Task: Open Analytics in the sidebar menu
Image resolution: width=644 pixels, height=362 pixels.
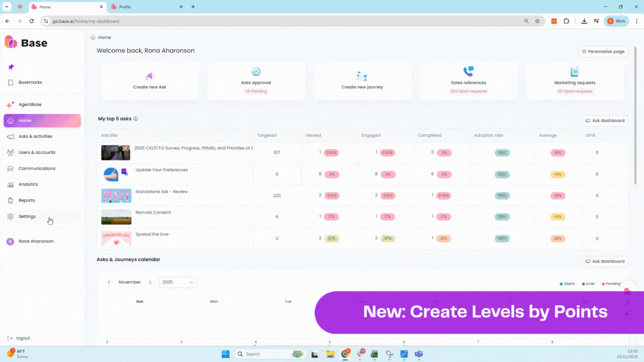Action: (28, 185)
